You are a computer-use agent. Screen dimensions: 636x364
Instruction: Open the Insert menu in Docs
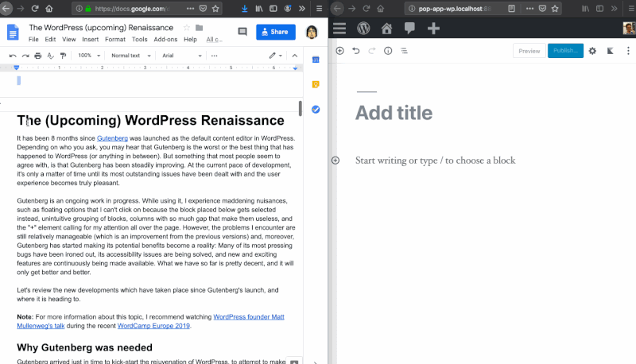click(90, 39)
